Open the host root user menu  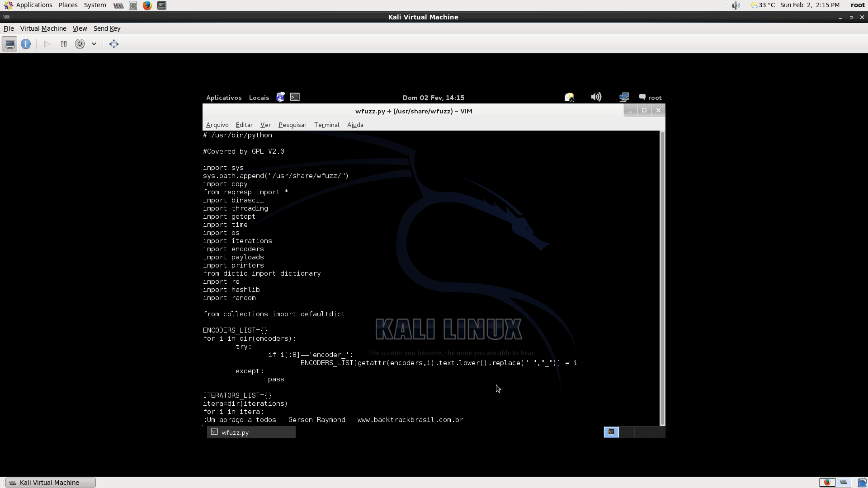click(x=858, y=5)
